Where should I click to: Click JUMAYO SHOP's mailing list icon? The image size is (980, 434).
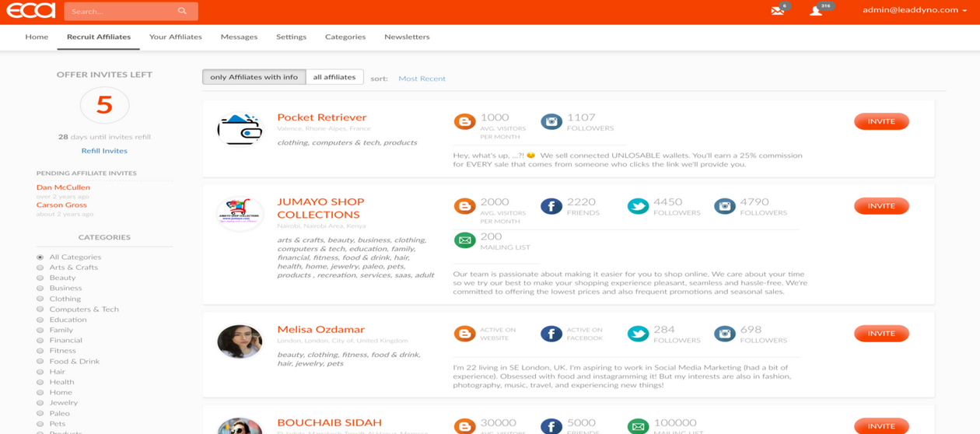(464, 240)
